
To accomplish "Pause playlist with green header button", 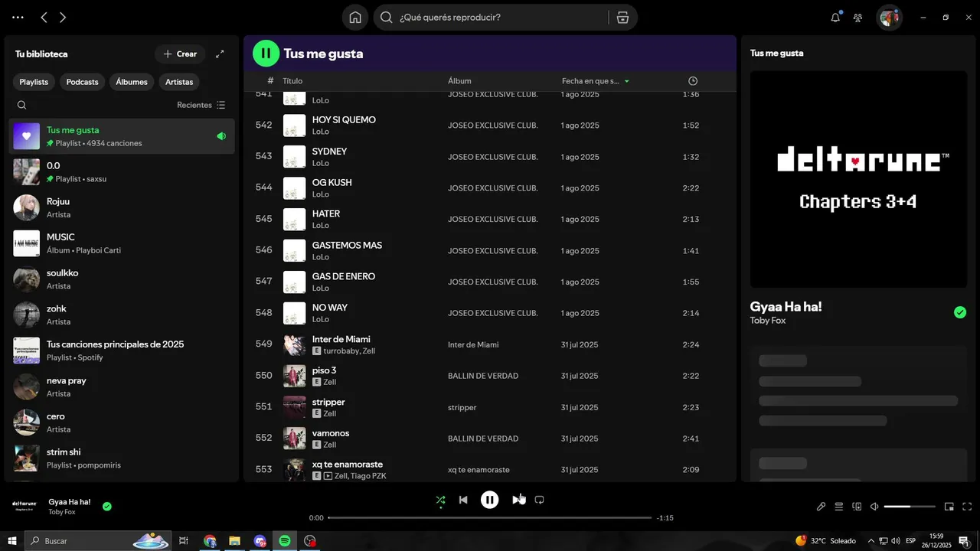I will (x=266, y=54).
